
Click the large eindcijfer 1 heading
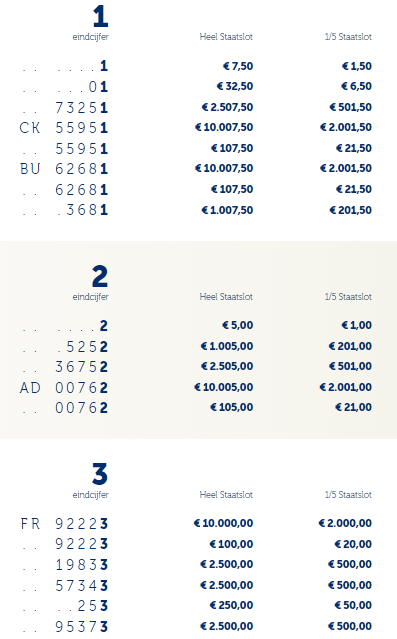[100, 16]
